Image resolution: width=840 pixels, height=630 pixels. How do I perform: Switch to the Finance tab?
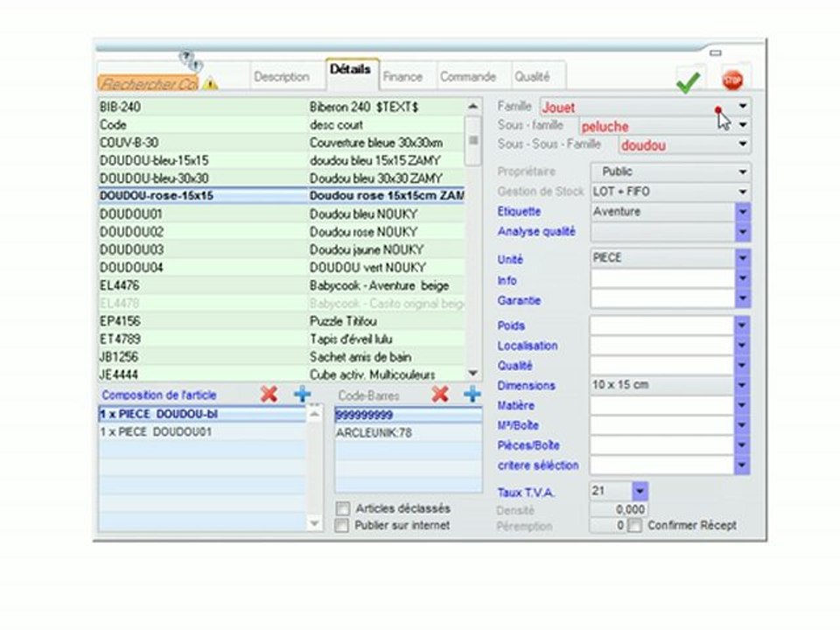(x=402, y=77)
